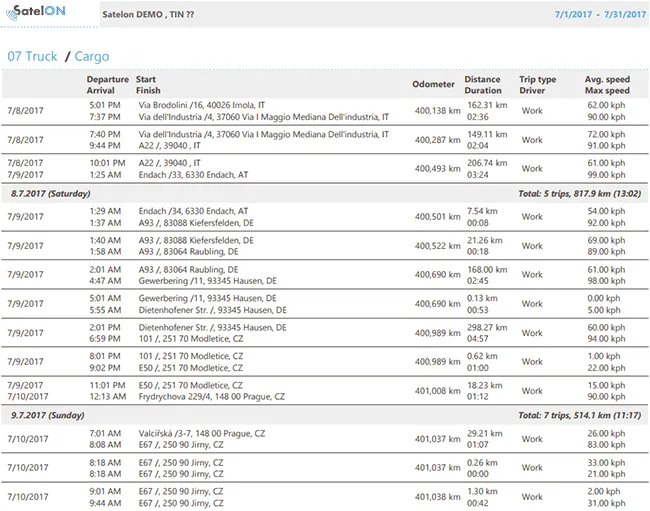This screenshot has height=511, width=650.
Task: Click the SatelON logo
Action: [36, 12]
